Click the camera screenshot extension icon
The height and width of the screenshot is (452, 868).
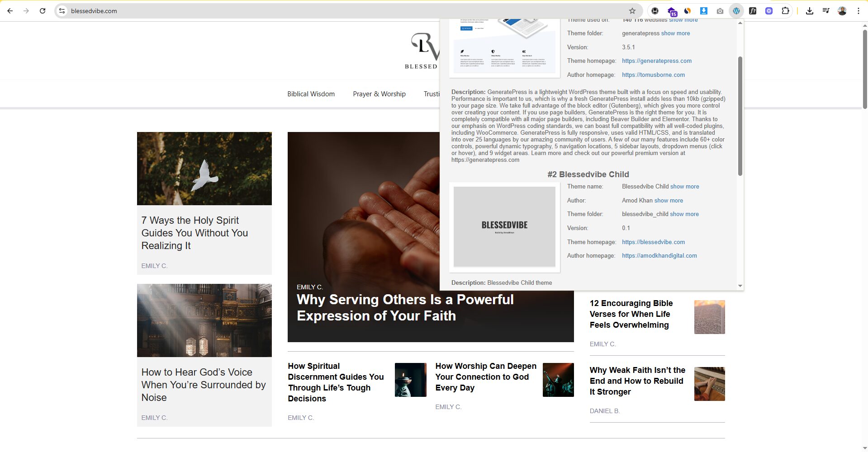720,11
